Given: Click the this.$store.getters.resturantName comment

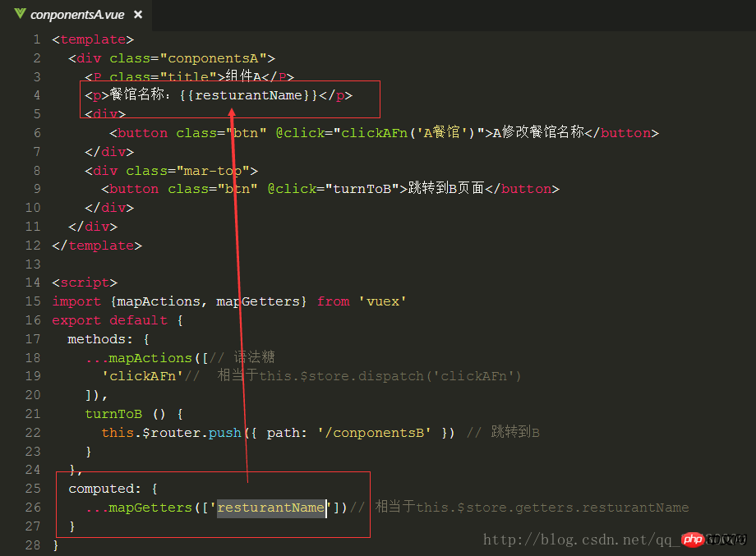Looking at the screenshot, I should 552,508.
